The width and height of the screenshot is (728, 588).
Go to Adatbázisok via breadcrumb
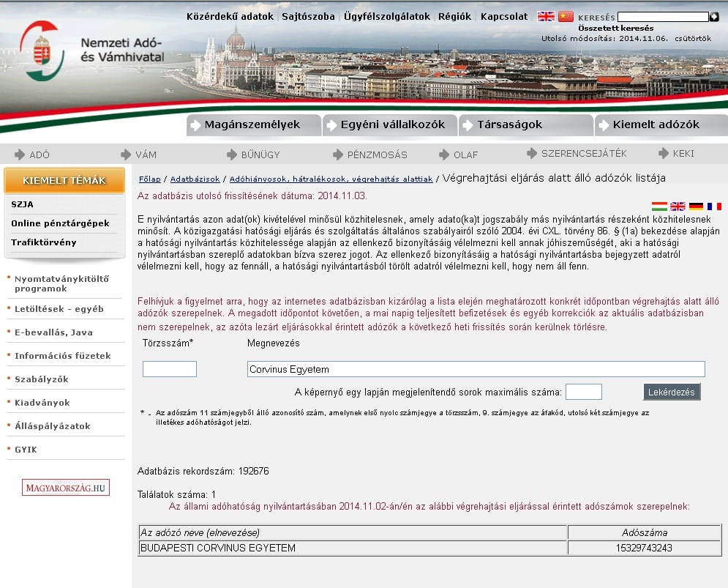pos(195,179)
